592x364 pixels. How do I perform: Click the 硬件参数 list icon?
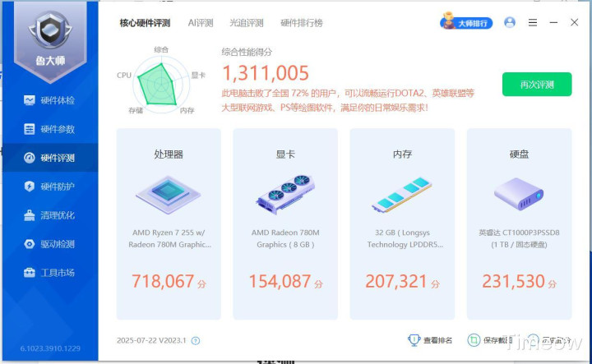[x=29, y=129]
